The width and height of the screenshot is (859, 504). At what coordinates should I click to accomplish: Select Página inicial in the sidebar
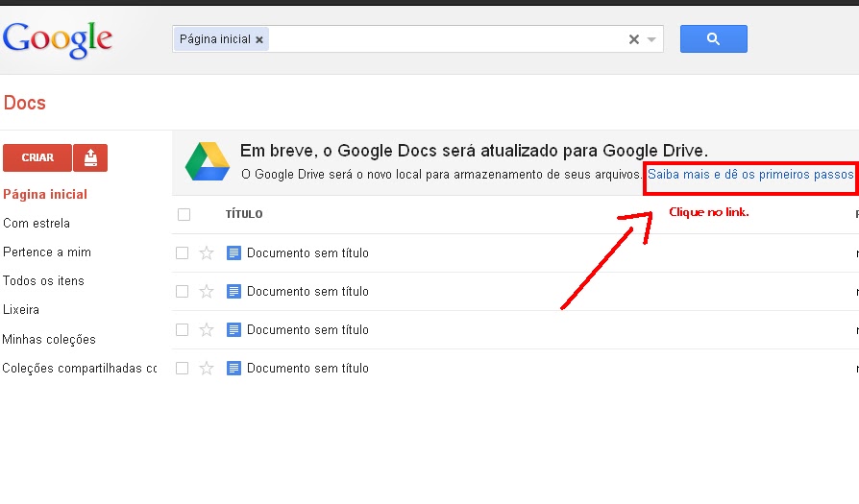(x=45, y=194)
